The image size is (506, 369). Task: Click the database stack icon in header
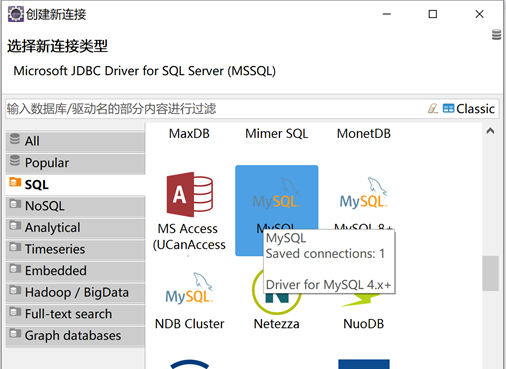tap(496, 35)
